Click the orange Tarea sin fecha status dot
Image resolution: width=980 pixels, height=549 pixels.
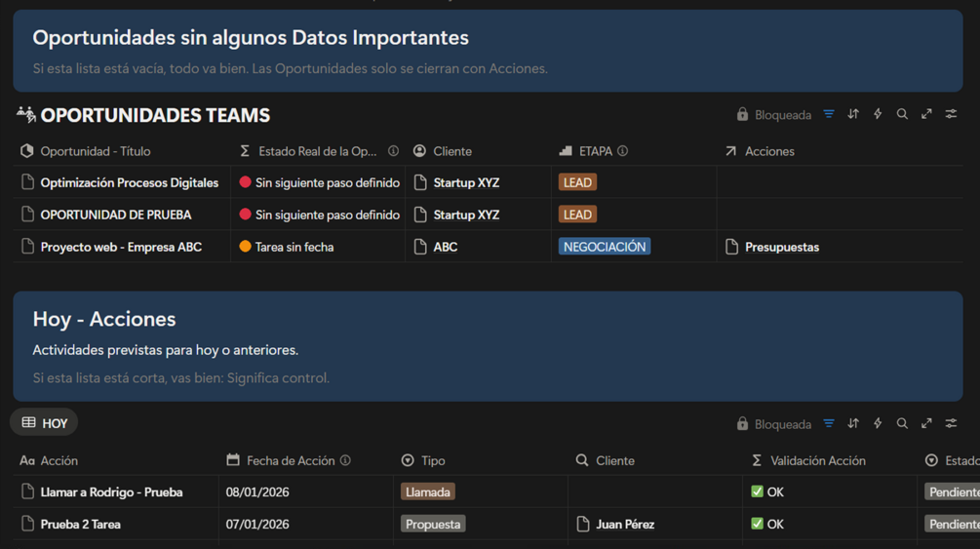245,247
